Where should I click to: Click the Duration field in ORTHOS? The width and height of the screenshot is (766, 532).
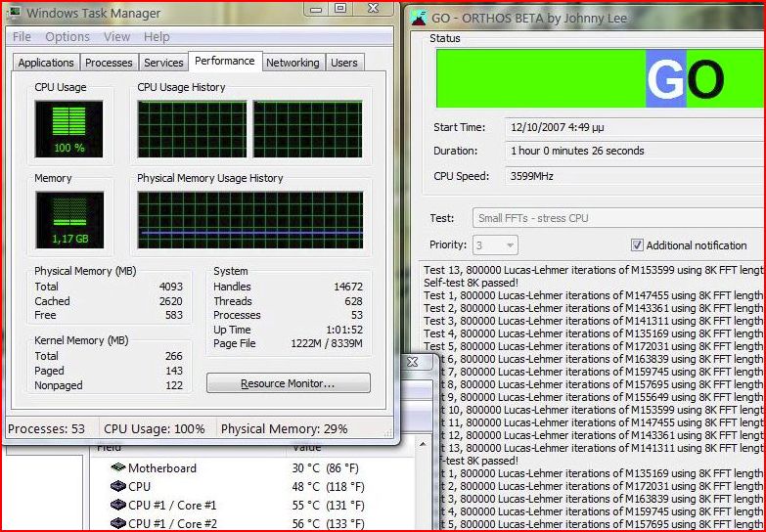(x=635, y=151)
